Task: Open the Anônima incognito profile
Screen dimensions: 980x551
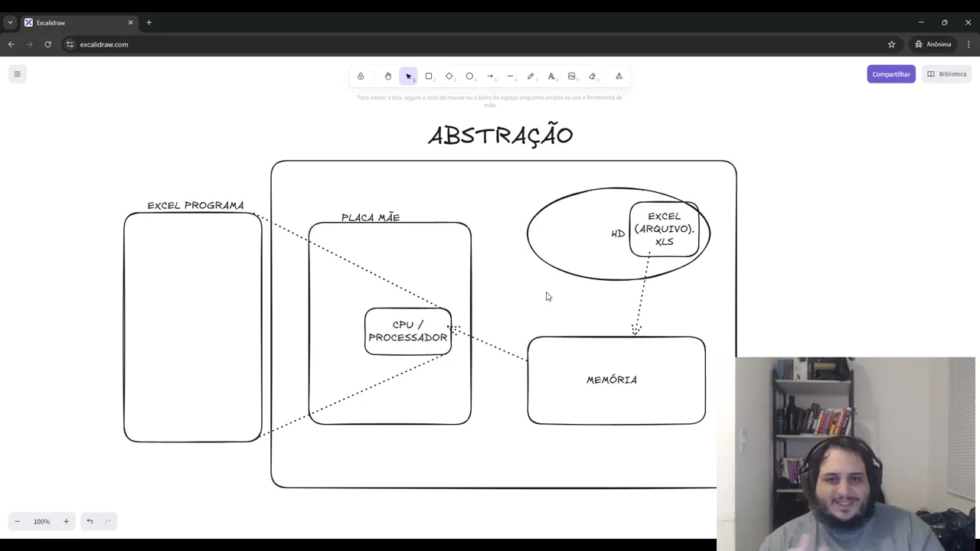Action: [x=933, y=44]
